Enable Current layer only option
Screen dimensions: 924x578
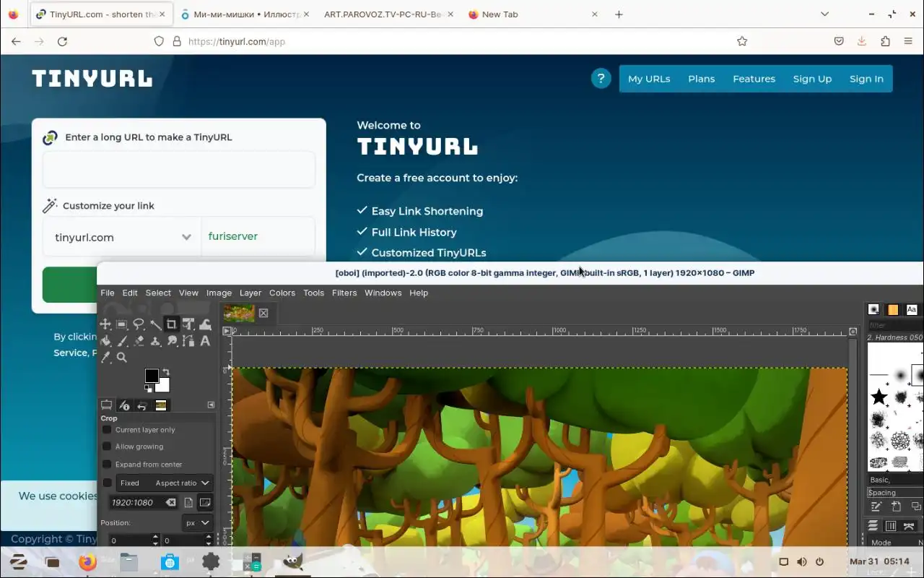107,430
